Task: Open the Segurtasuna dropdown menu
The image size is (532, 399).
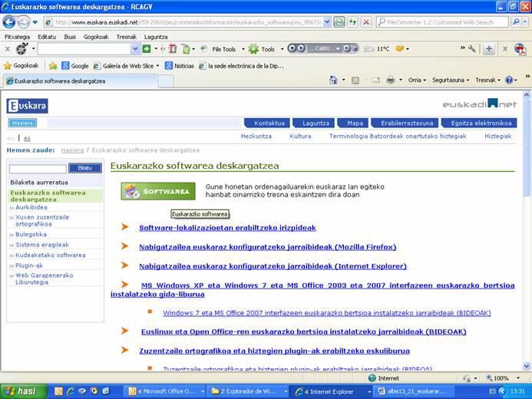Action: point(450,80)
